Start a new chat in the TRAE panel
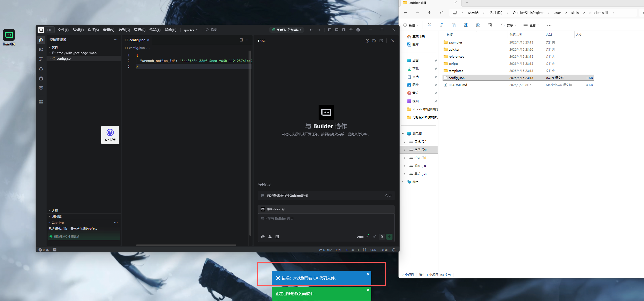 [367, 41]
